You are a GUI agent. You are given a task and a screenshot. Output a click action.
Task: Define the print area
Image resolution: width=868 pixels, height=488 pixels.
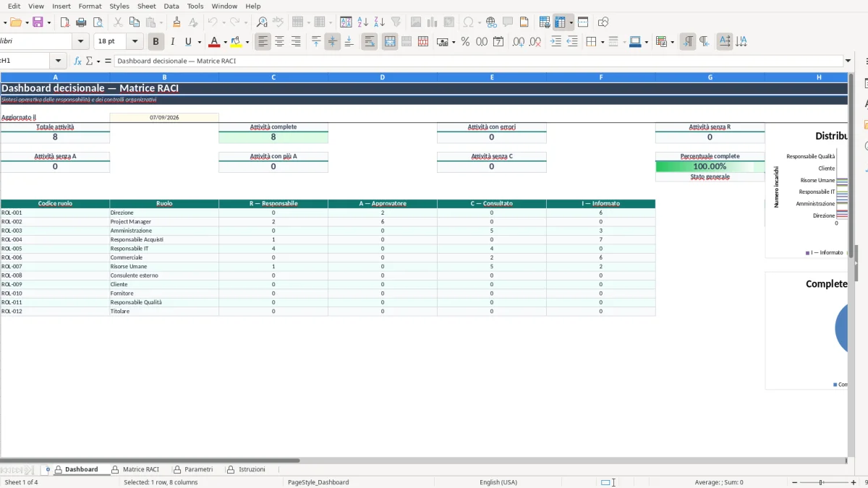[x=545, y=22]
